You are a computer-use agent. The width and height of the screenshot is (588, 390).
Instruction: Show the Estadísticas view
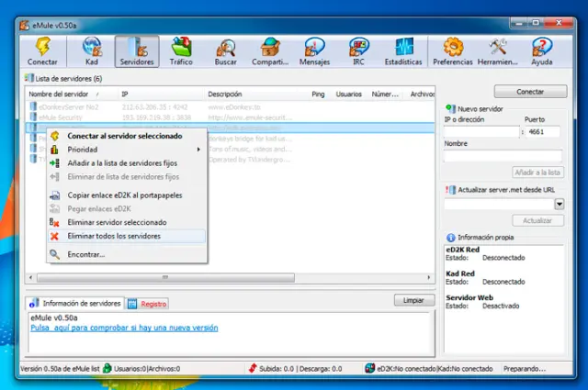(x=404, y=52)
